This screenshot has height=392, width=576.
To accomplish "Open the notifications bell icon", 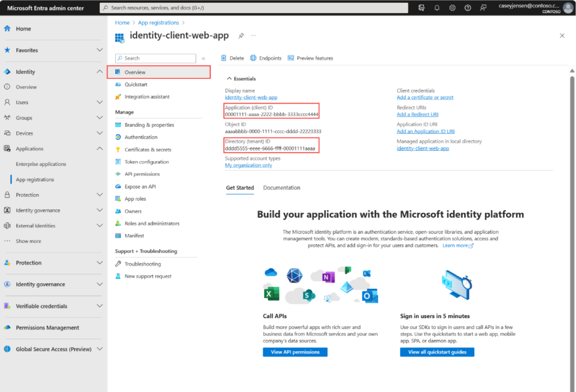I will (x=437, y=8).
